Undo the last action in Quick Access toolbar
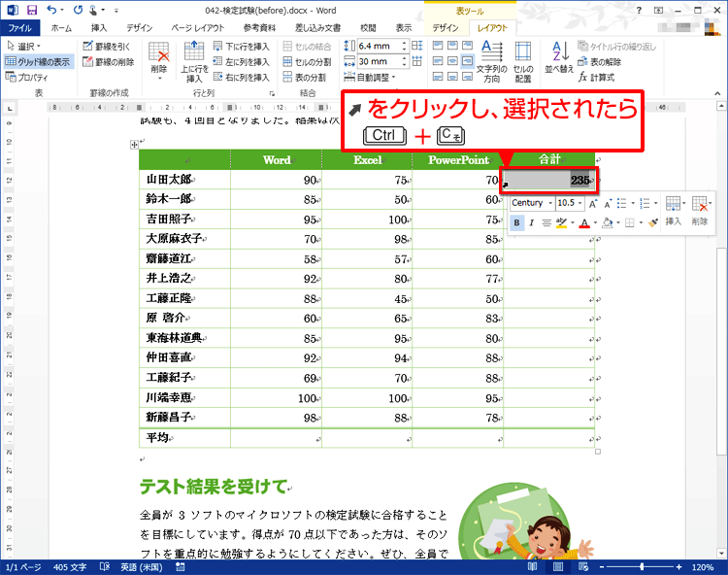Viewport: 728px width, 575px height. pyautogui.click(x=51, y=11)
